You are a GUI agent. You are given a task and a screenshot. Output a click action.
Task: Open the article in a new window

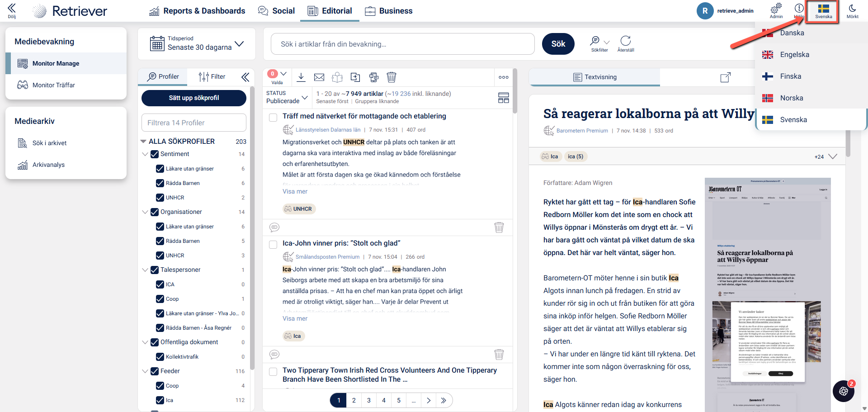725,77
